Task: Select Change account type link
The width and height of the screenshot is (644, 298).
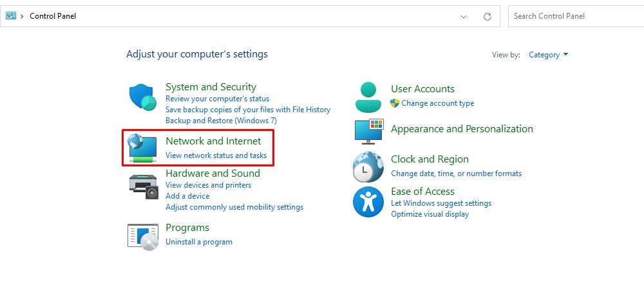Action: pos(437,103)
